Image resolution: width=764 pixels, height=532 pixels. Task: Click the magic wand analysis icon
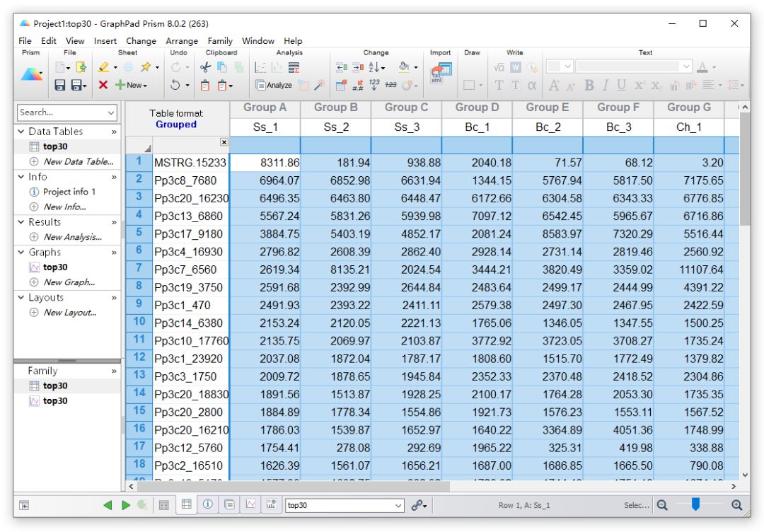coord(320,86)
